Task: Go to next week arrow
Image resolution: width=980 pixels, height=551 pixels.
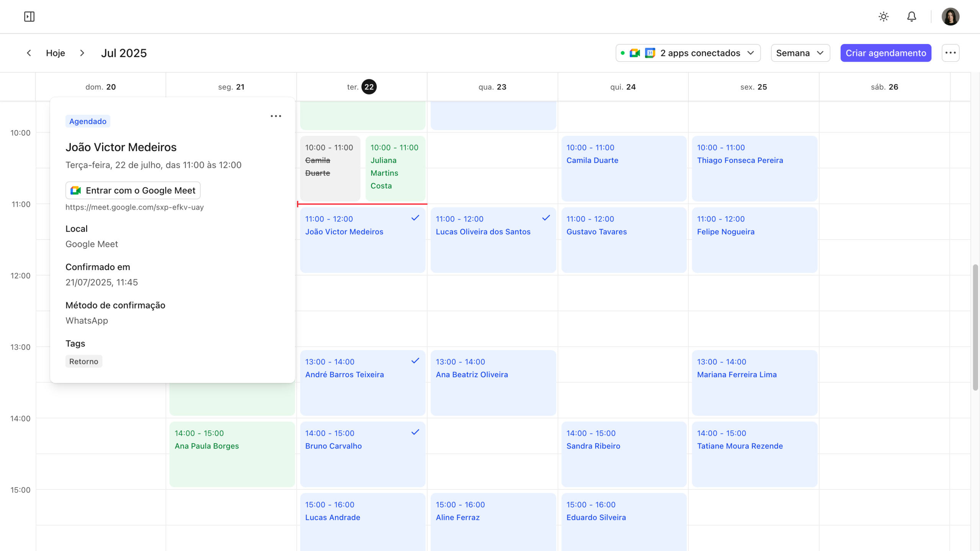Action: [x=82, y=53]
